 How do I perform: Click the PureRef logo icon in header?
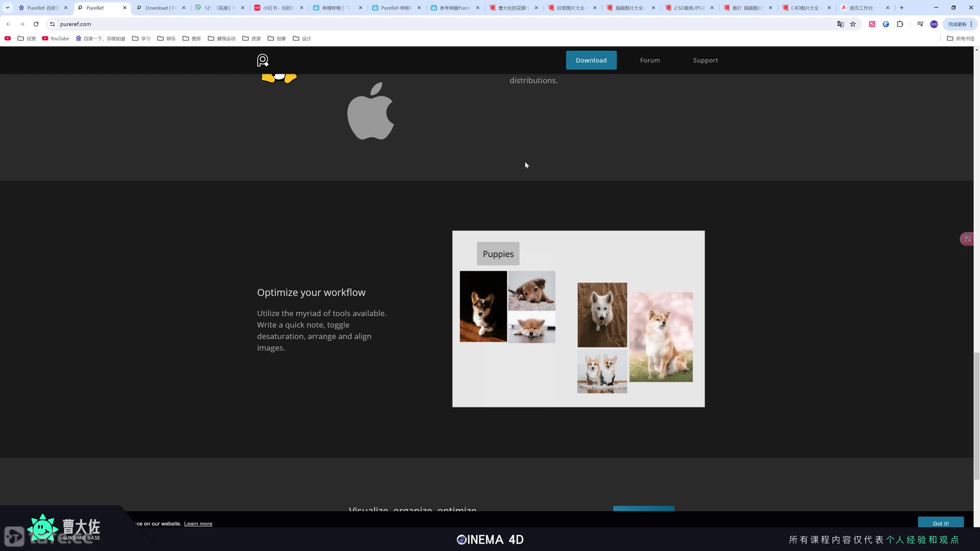click(263, 60)
